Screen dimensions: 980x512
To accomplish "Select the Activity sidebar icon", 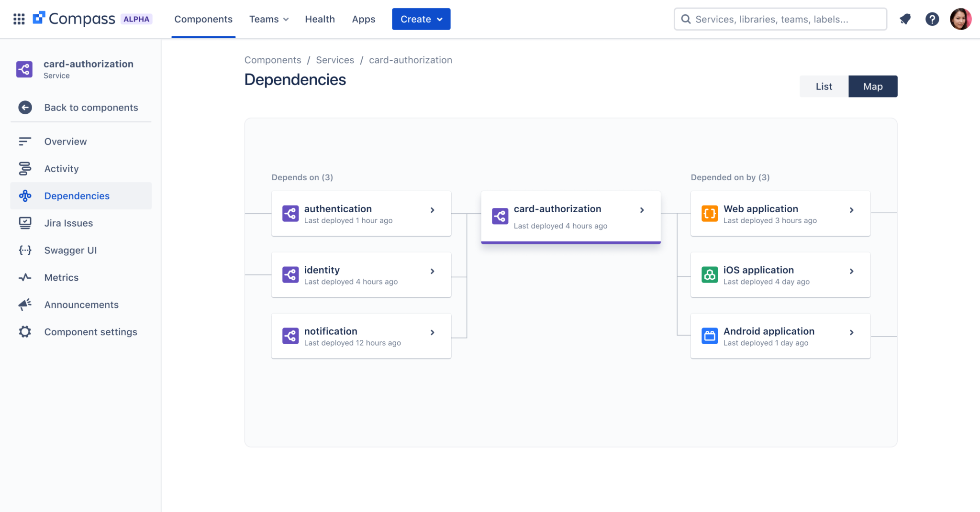I will click(24, 168).
